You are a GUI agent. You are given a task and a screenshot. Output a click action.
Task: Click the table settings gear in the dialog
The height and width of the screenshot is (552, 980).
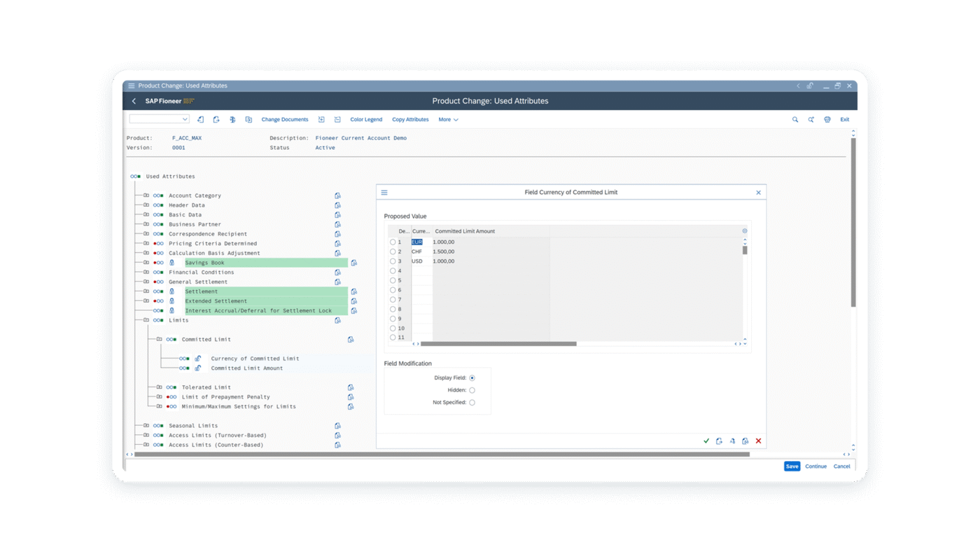[x=744, y=230]
